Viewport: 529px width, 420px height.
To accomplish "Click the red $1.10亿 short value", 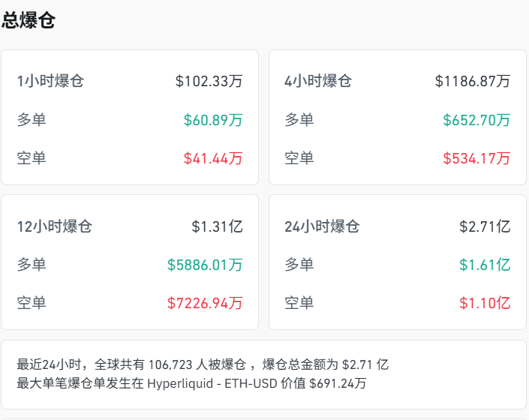I will [x=485, y=303].
